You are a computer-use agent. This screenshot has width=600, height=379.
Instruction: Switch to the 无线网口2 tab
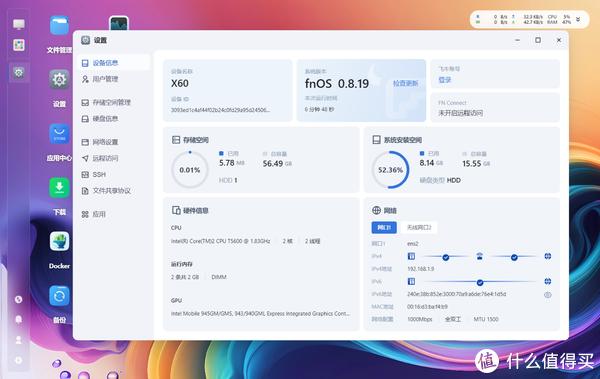[x=419, y=227]
